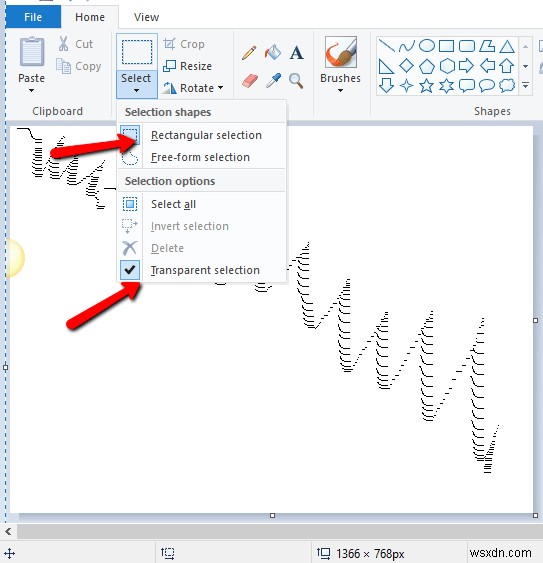This screenshot has width=543, height=563.
Task: Switch to the View tab
Action: click(x=146, y=17)
